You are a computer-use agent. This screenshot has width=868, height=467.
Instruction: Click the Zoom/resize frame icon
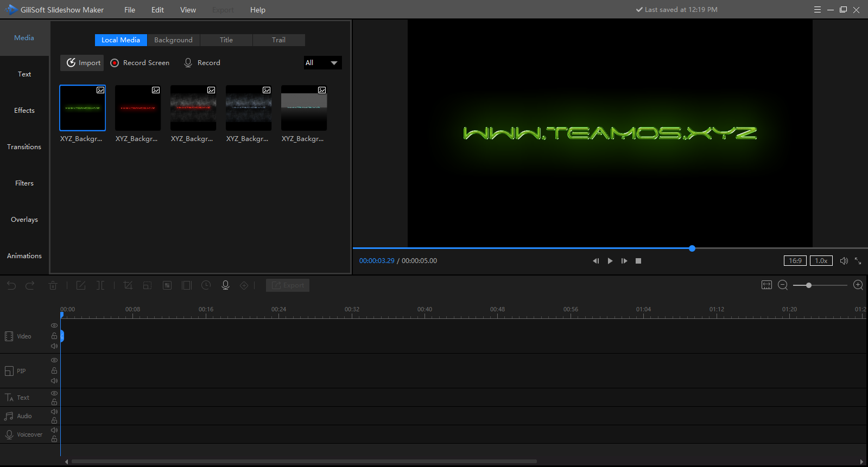coord(147,285)
